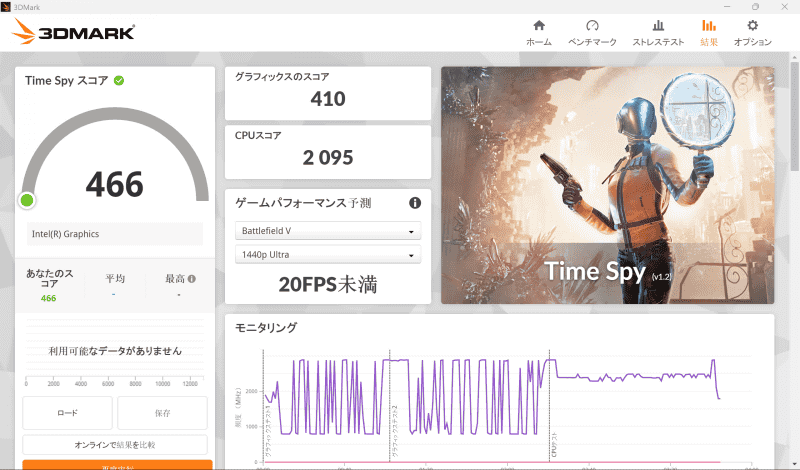Click the CPUテスト marker in monitoring graph
The image size is (800, 470).
pos(554,444)
